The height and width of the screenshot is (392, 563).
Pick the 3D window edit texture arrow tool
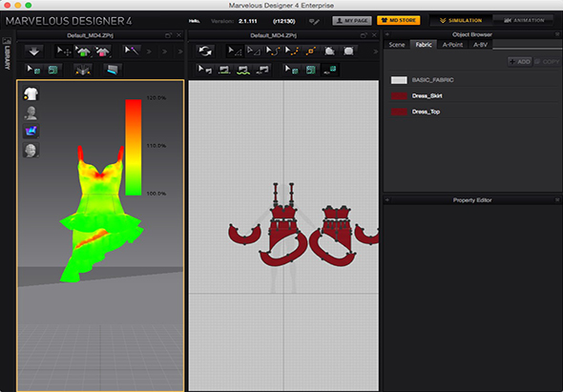pyautogui.click(x=34, y=70)
